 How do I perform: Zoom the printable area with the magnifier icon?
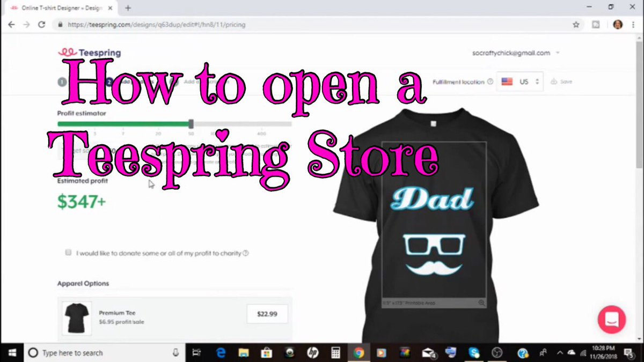pos(481,303)
